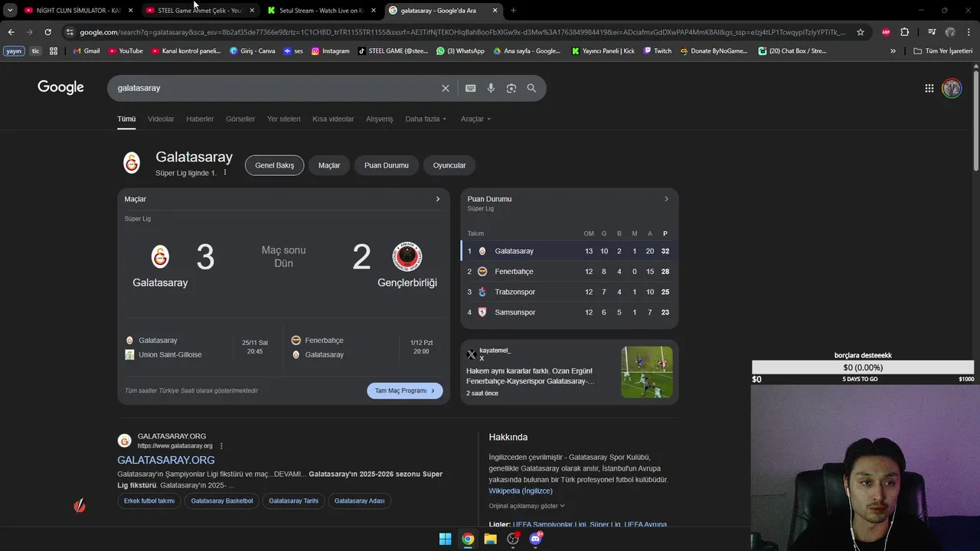Click the Erkek futbol takımı sitelink chip
The width and height of the screenshot is (980, 551).
[x=149, y=501]
